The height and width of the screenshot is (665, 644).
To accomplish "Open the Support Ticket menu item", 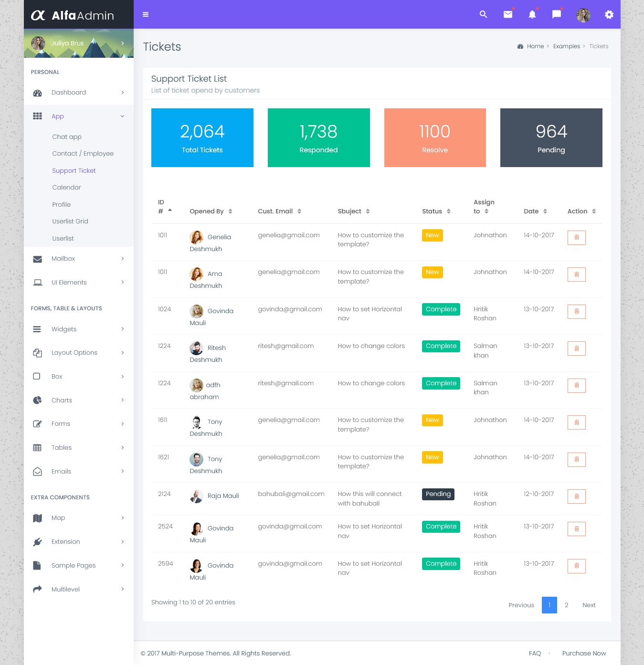I will tap(74, 170).
